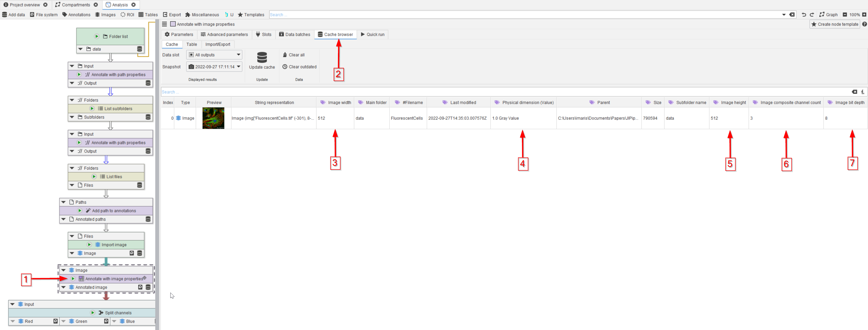Viewport: 868px width, 330px height.
Task: Expand the Folder list data slot arrow
Action: 80,49
